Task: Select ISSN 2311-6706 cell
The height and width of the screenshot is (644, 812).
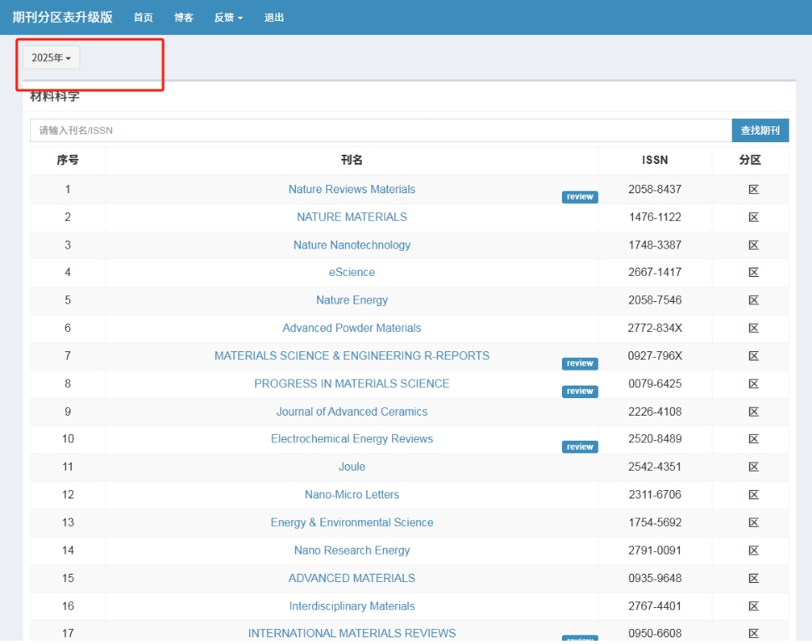Action: pos(655,495)
